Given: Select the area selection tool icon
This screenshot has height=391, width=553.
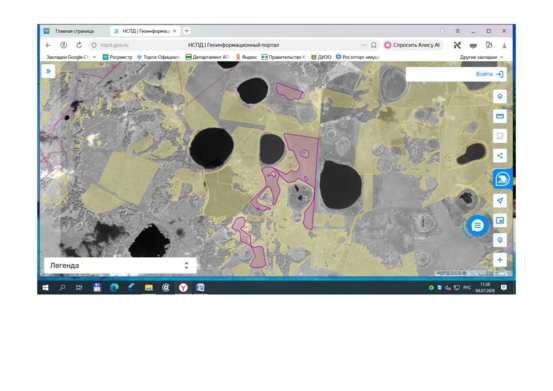Looking at the screenshot, I should point(500,136).
